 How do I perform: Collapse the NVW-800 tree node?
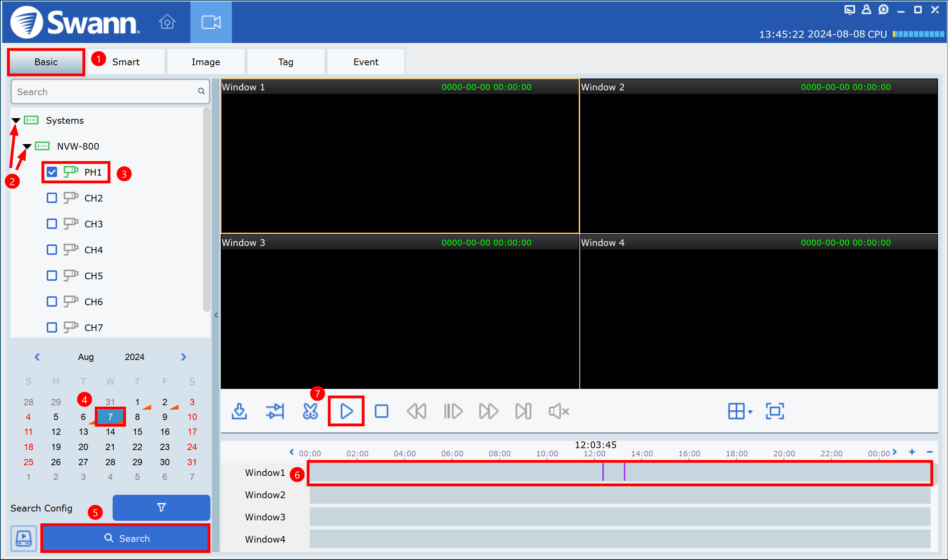point(26,146)
